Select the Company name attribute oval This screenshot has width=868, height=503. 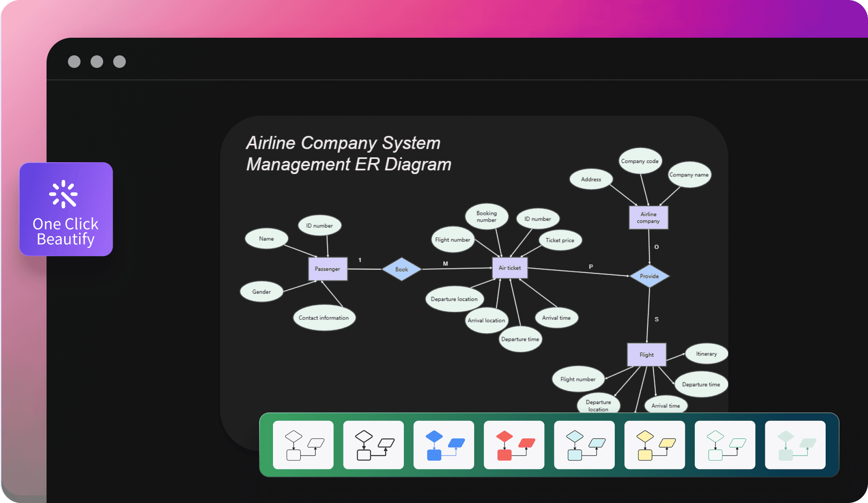[x=689, y=174]
